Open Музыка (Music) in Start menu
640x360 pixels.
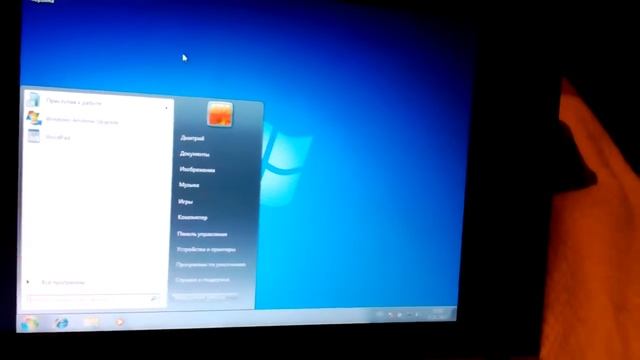[x=189, y=185]
